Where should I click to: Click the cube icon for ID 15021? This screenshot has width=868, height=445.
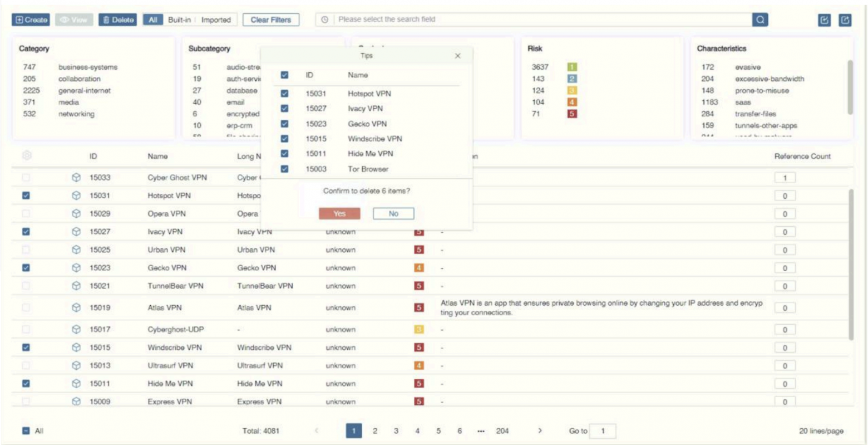tap(76, 286)
